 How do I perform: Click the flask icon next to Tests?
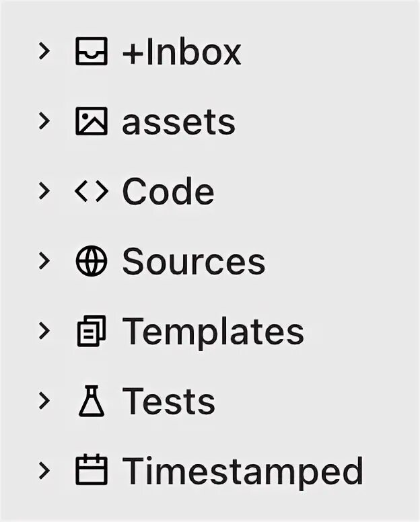pos(91,402)
